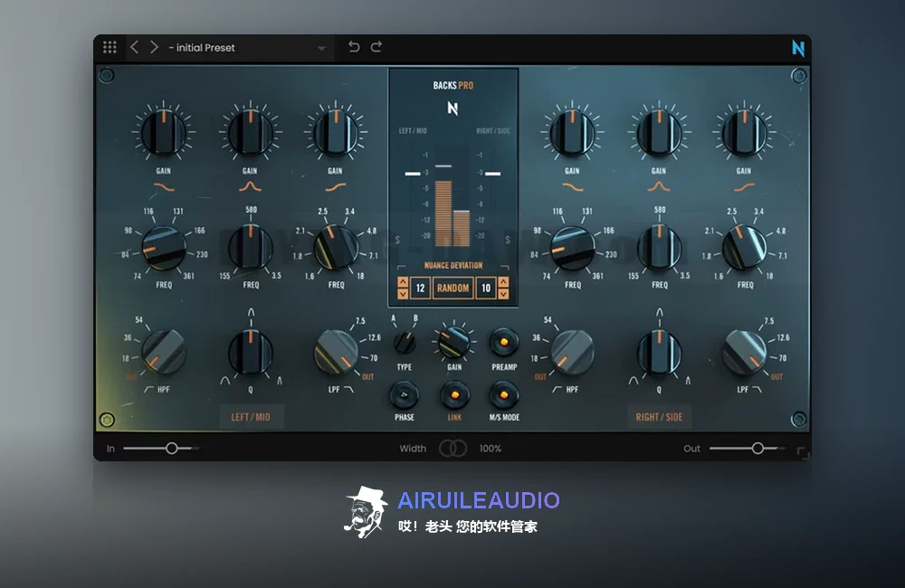Click the Left/Mid LPF knob
Image resolution: width=905 pixels, height=588 pixels.
tap(336, 352)
